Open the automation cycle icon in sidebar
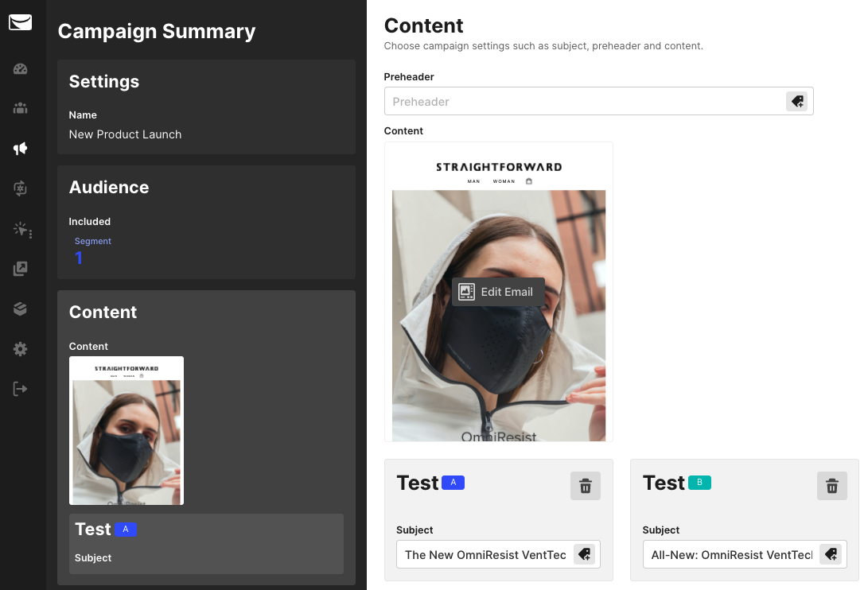This screenshot has width=868, height=590. (x=21, y=188)
